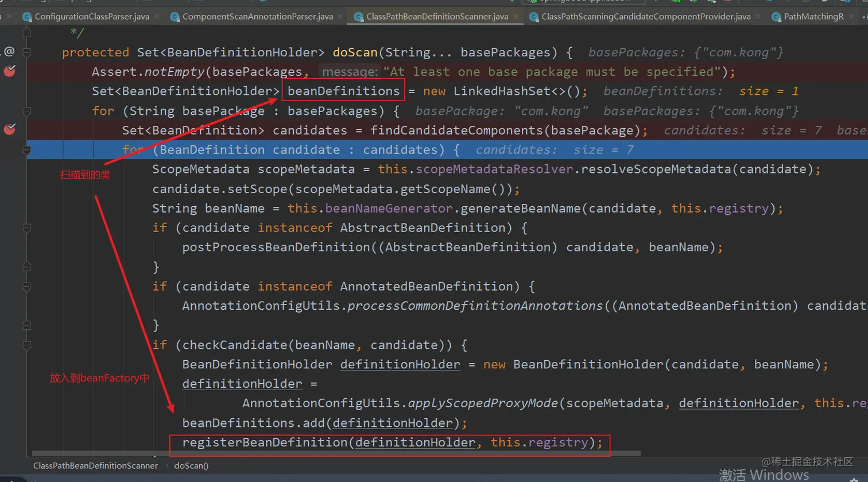
Task: Collapse the AbstractBeanDefinition if-block fold
Action: pos(26,228)
